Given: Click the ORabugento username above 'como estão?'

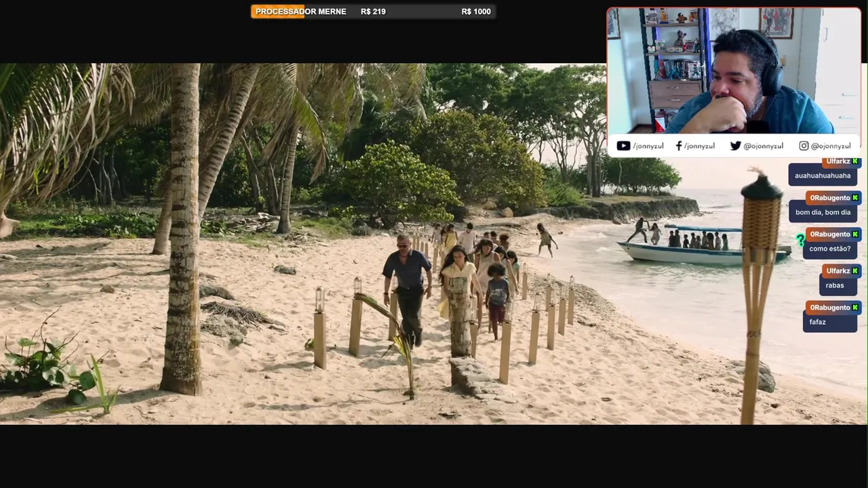Looking at the screenshot, I should (830, 235).
